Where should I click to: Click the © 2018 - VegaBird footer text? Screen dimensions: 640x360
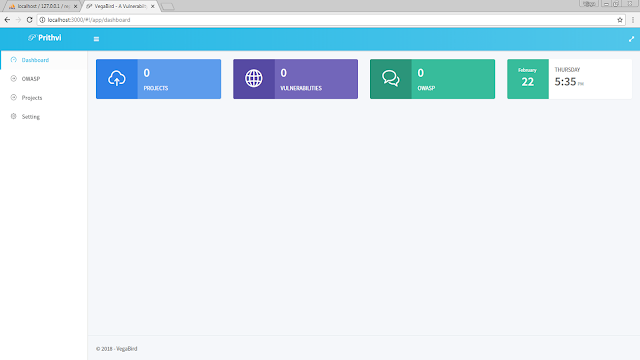(x=117, y=349)
